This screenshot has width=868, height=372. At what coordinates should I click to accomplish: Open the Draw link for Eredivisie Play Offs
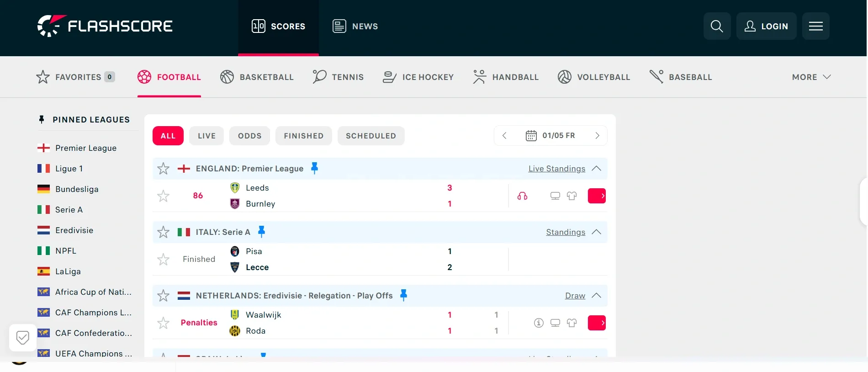(x=575, y=296)
